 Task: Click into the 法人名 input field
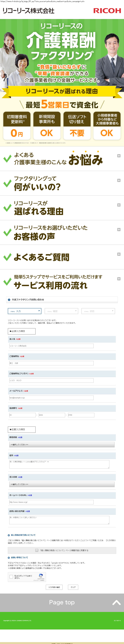click(x=51, y=346)
